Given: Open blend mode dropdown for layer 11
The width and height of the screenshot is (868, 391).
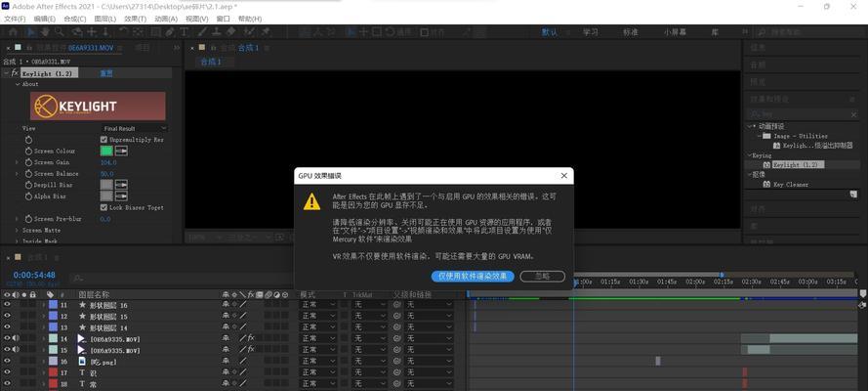Looking at the screenshot, I should point(317,305).
